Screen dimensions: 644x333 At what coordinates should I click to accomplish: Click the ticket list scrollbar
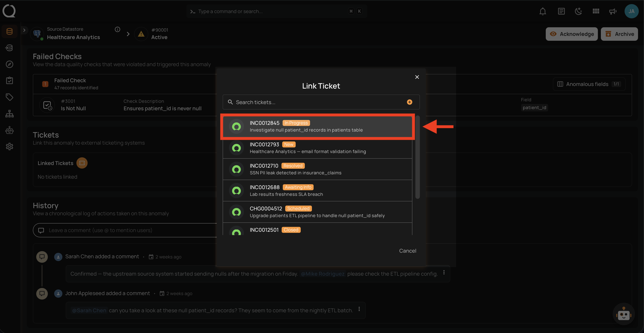click(417, 157)
